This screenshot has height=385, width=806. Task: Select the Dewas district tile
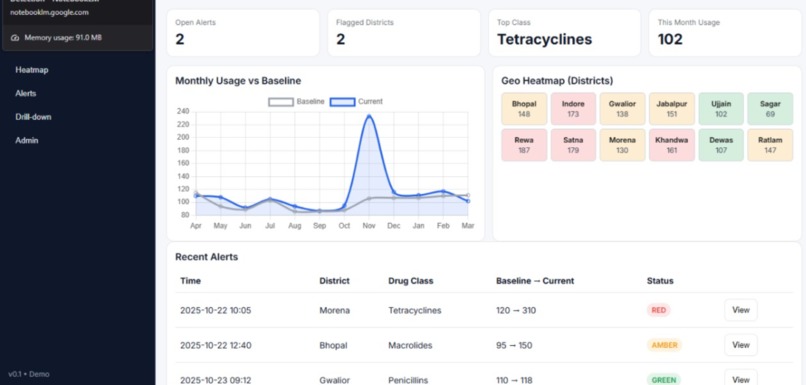[x=721, y=145]
